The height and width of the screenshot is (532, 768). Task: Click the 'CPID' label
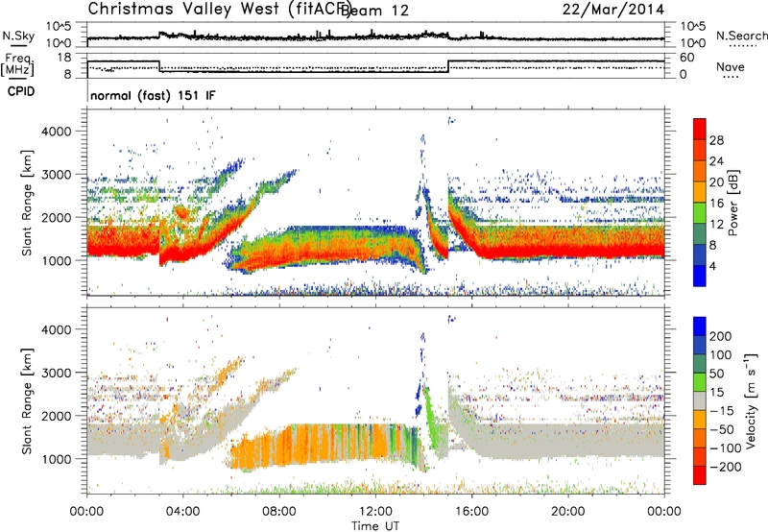pos(21,91)
